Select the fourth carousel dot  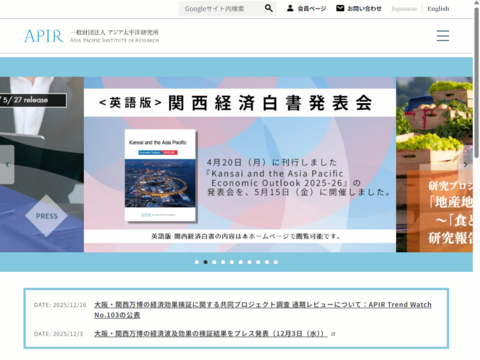click(223, 262)
